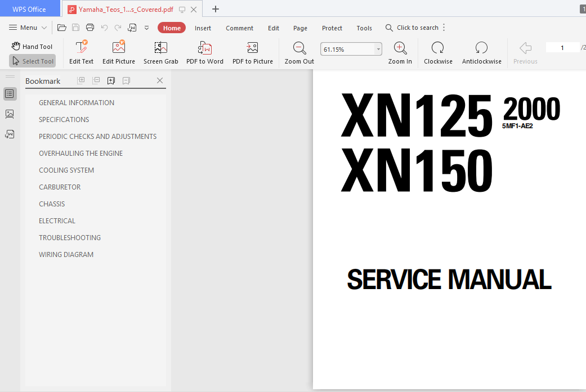Click the WPS Office home tab
Screen dimensions: 586x392
pyautogui.click(x=29, y=9)
